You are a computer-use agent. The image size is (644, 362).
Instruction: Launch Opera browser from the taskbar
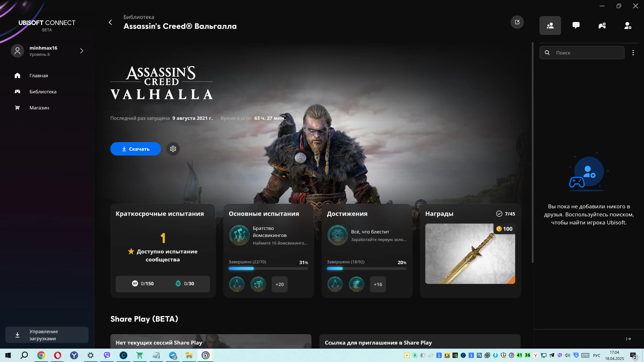[58, 355]
